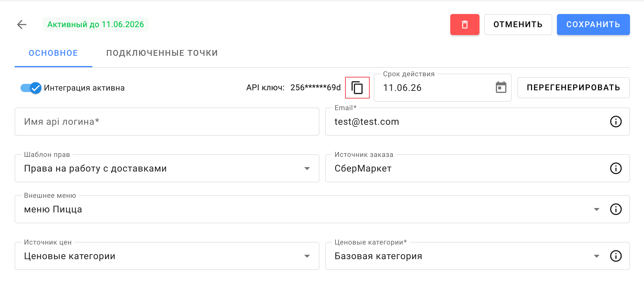Click the Сохранить button
The image size is (644, 284).
593,25
